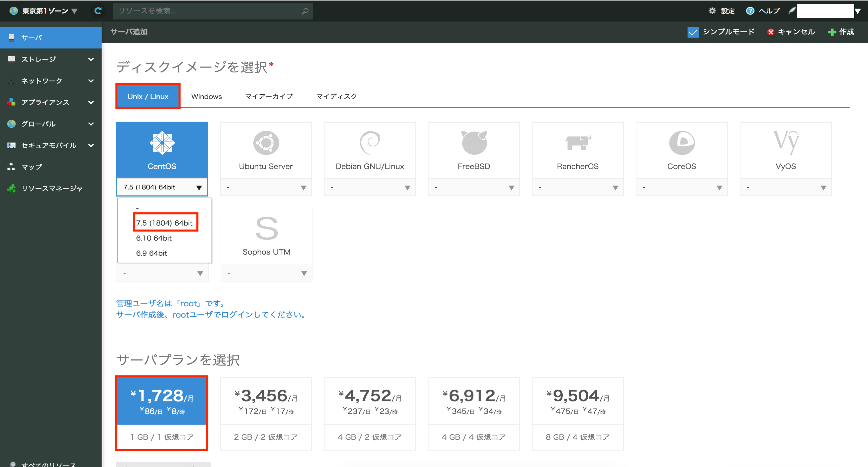The image size is (868, 467).
Task: Open the Ubuntu Server version dropdown
Action: coord(266,187)
